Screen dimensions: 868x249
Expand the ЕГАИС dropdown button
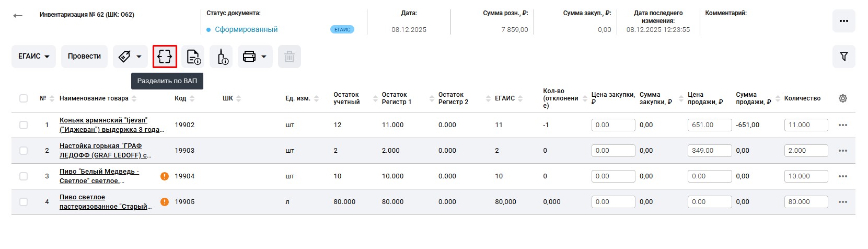(x=33, y=56)
